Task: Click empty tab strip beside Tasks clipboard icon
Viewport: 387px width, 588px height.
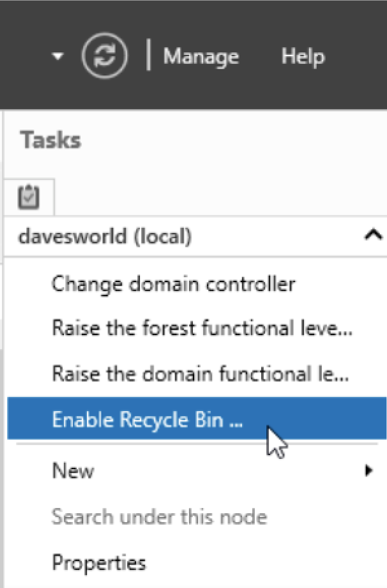Action: pyautogui.click(x=221, y=197)
